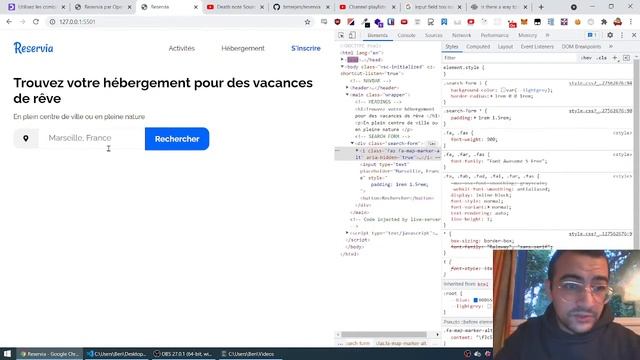Click the Rechercher button

[177, 139]
